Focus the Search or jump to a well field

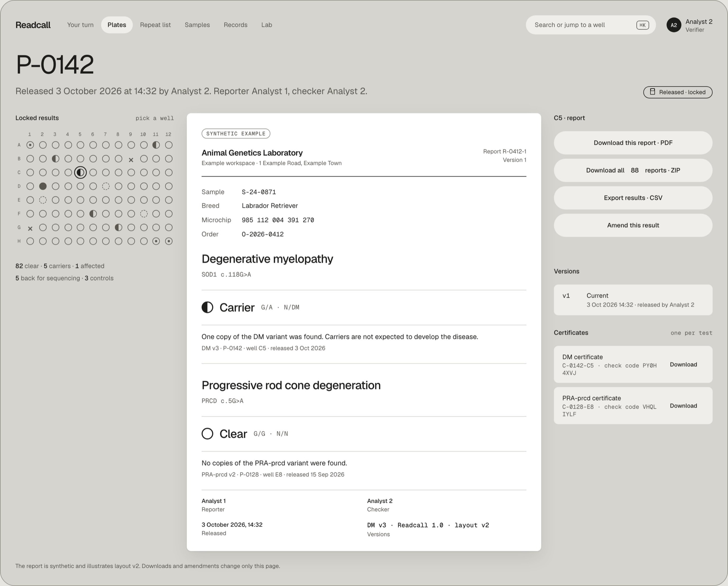click(590, 25)
